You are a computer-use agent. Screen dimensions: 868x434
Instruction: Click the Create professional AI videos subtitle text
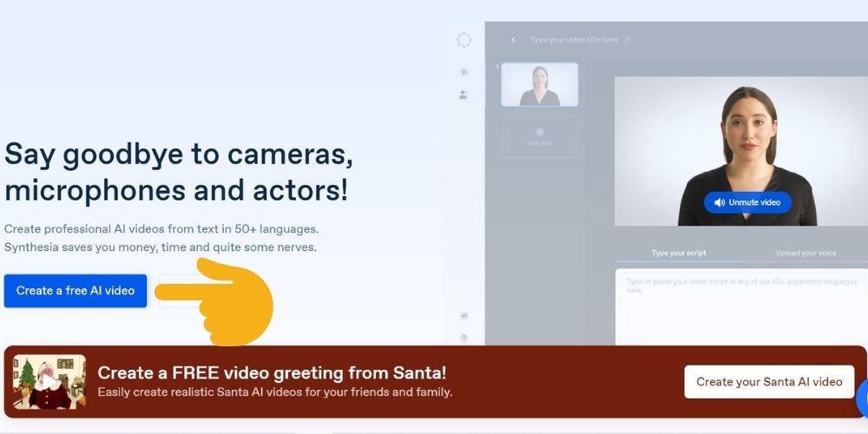tap(161, 238)
